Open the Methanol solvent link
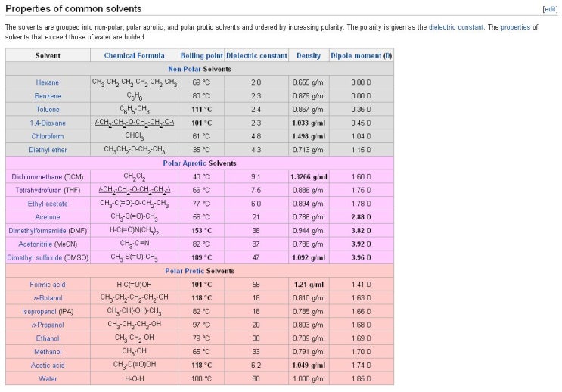 click(x=48, y=352)
